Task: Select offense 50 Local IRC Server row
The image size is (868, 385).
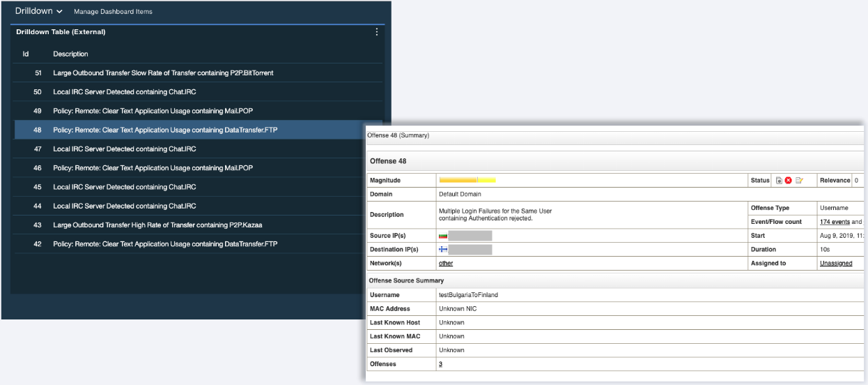Action: 124,92
